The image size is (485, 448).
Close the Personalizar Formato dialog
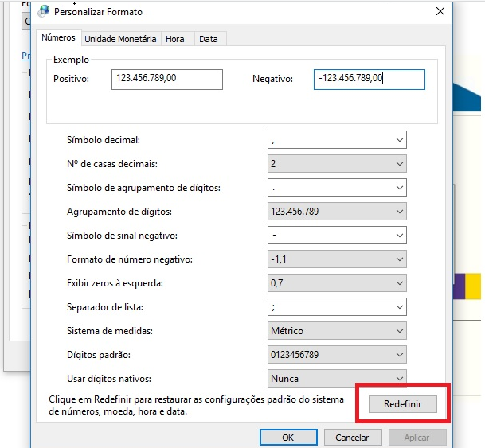(x=440, y=11)
